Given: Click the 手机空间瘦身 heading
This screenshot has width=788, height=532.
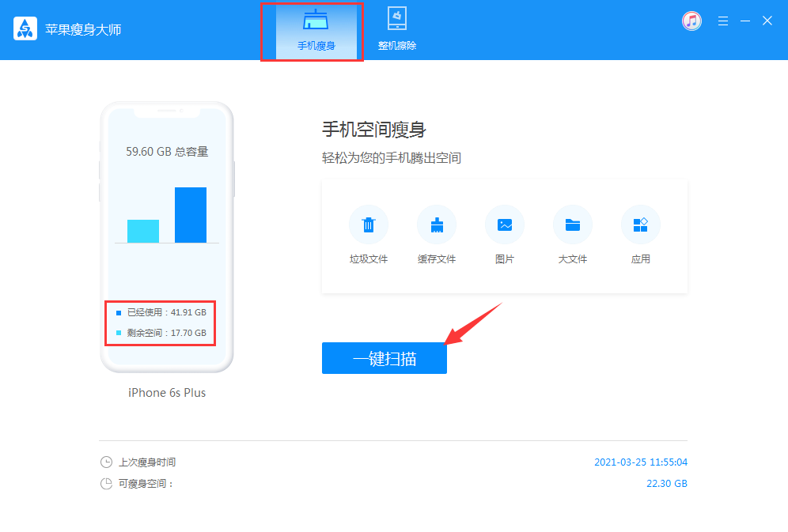Looking at the screenshot, I should (x=374, y=130).
